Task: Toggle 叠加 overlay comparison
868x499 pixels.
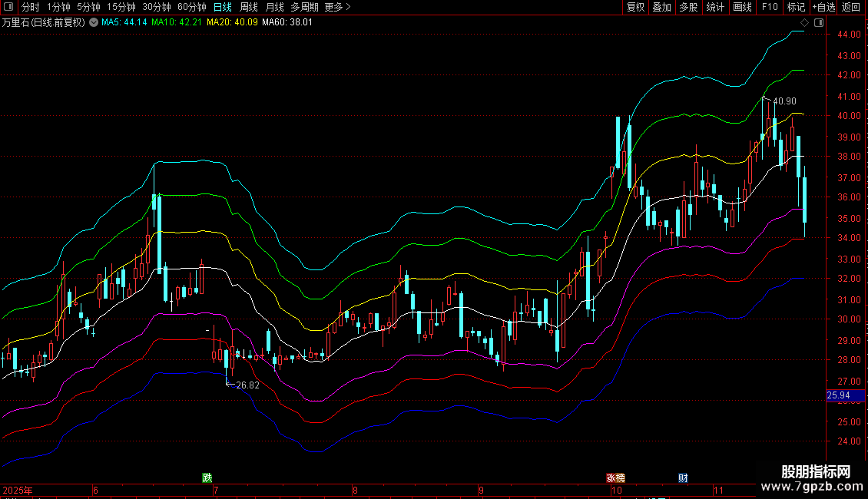Action: point(661,8)
